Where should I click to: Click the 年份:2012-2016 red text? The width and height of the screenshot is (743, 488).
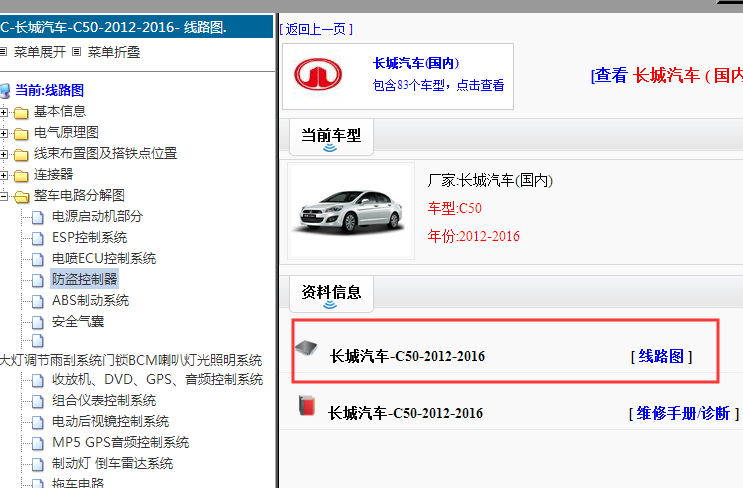(473, 236)
